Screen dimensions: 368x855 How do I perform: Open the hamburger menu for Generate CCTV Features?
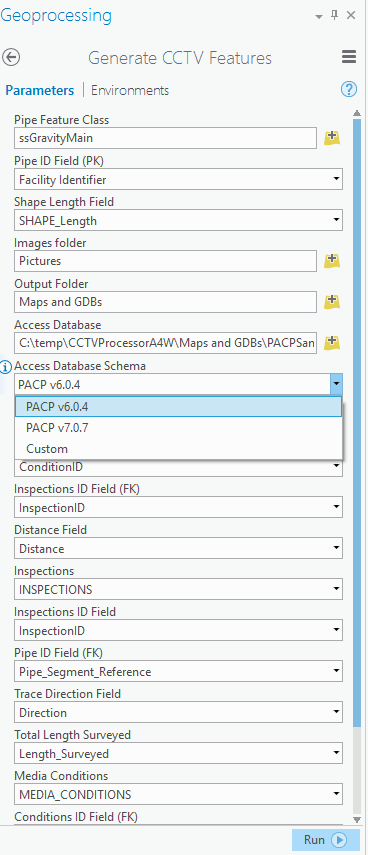349,57
